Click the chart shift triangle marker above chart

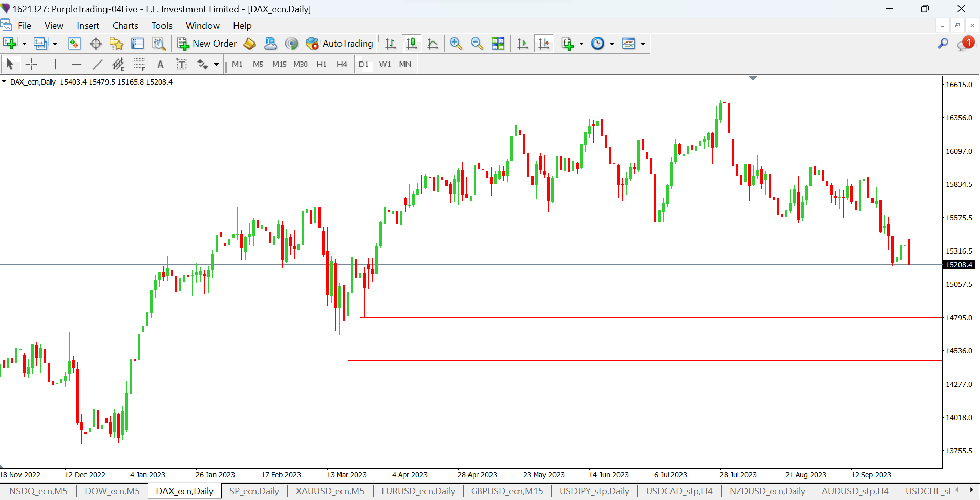[753, 78]
